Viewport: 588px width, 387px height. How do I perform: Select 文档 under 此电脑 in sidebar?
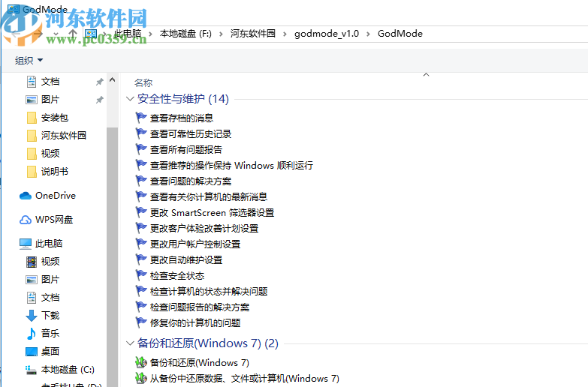coord(50,298)
